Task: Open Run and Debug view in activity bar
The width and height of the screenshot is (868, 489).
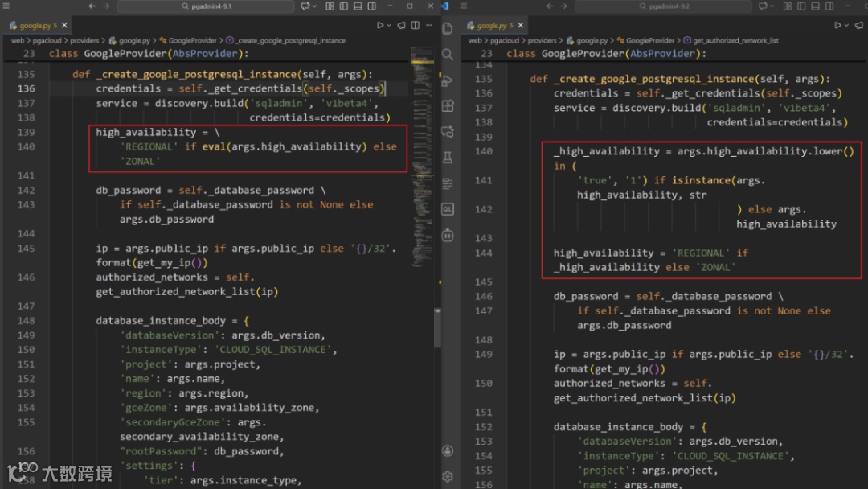Action: [x=448, y=80]
